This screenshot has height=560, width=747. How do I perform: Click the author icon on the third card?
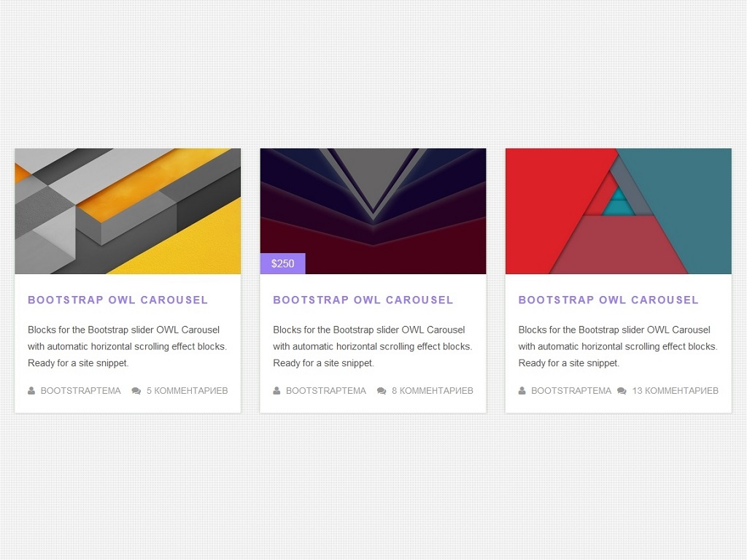pos(521,391)
